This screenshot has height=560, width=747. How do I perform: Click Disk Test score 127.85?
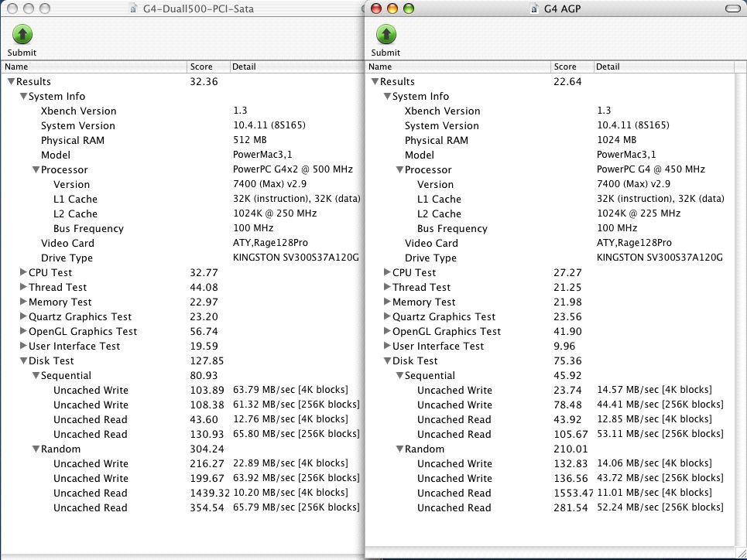(207, 361)
